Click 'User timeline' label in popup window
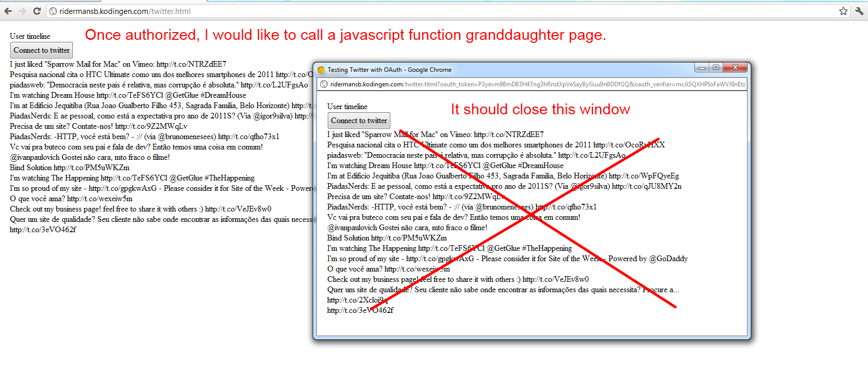Screen dimensions: 868x392 click(x=347, y=107)
